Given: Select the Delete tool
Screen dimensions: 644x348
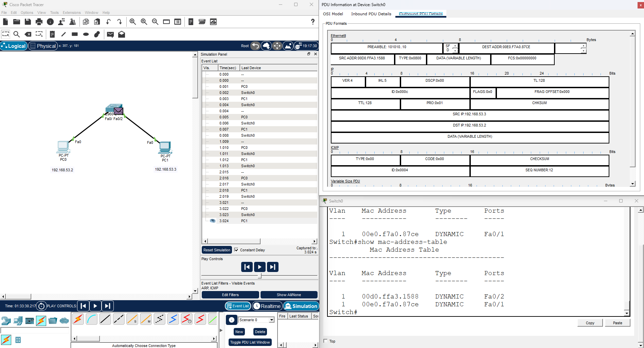Looking at the screenshot, I should point(28,34).
